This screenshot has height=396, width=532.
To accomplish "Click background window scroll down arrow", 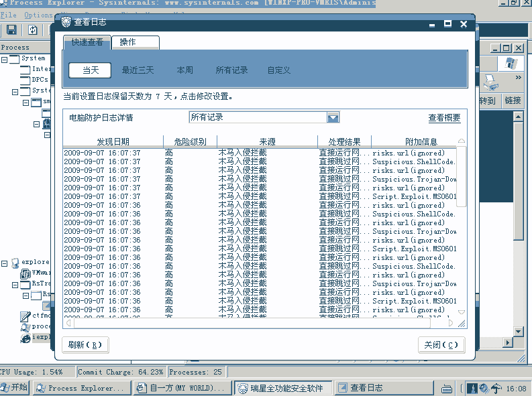I will [x=518, y=331].
